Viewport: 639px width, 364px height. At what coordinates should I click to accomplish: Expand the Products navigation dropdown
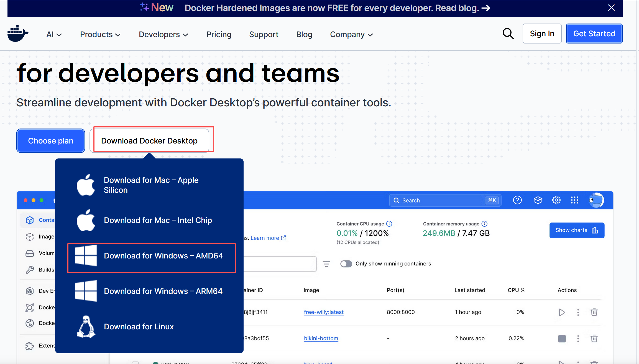(100, 34)
